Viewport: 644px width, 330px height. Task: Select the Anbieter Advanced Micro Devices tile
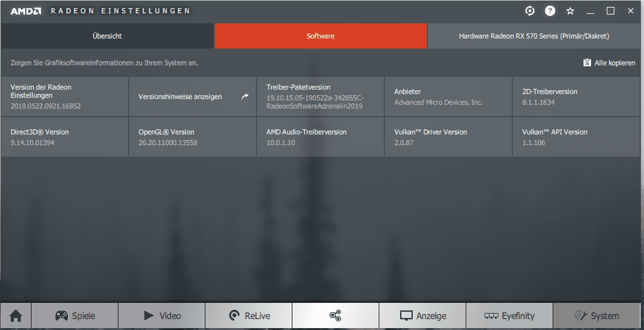(448, 97)
